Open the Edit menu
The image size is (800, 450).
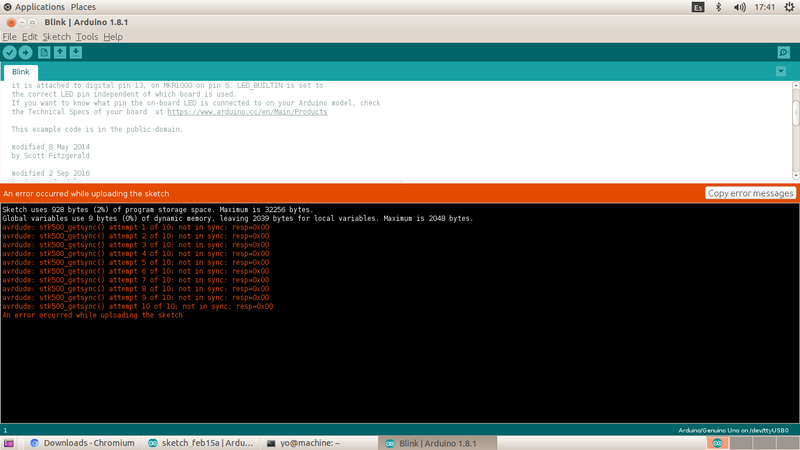tap(30, 37)
